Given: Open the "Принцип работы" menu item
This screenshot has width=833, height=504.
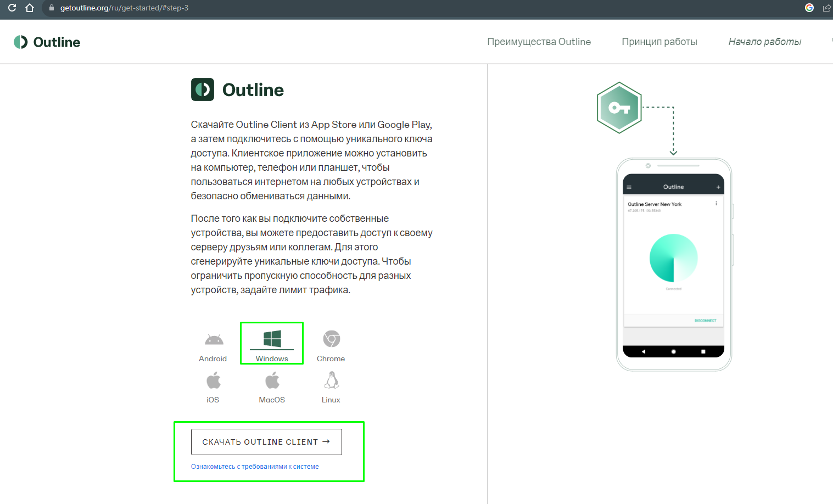Looking at the screenshot, I should pos(659,42).
